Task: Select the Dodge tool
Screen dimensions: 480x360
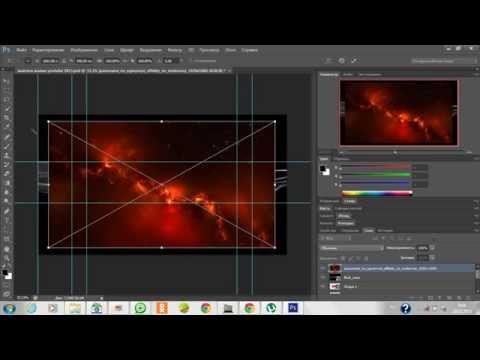Action: (6, 201)
